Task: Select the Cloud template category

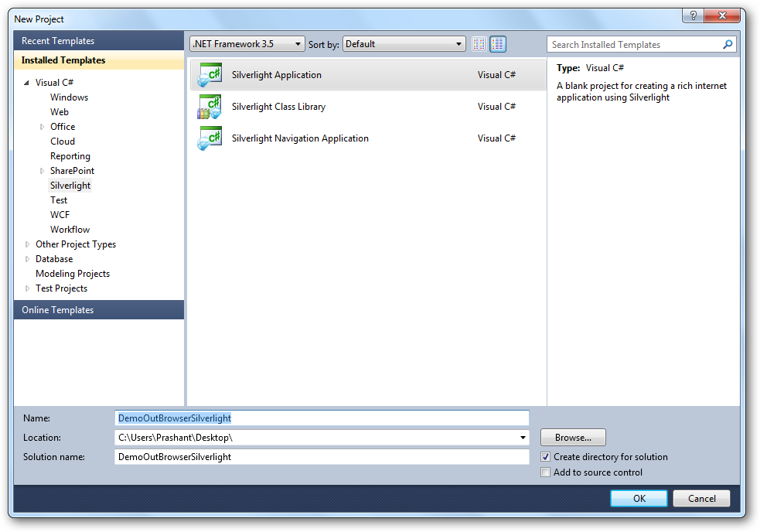Action: point(63,142)
